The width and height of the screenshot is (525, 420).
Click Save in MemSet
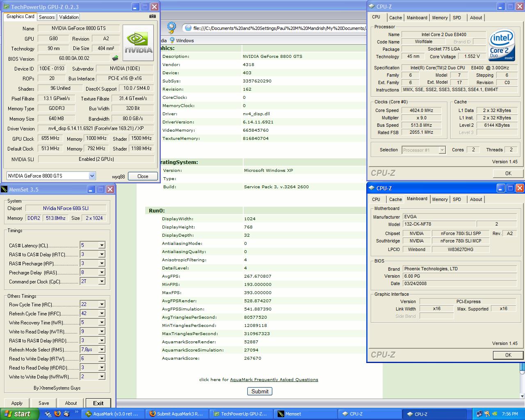(x=43, y=403)
